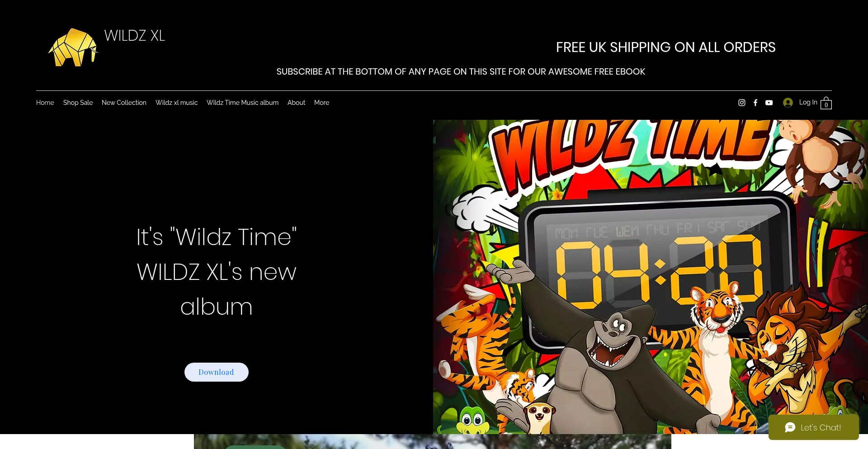Screen dimensions: 868x449
Task: Click the Wildz Time album cover image
Action: (650, 277)
